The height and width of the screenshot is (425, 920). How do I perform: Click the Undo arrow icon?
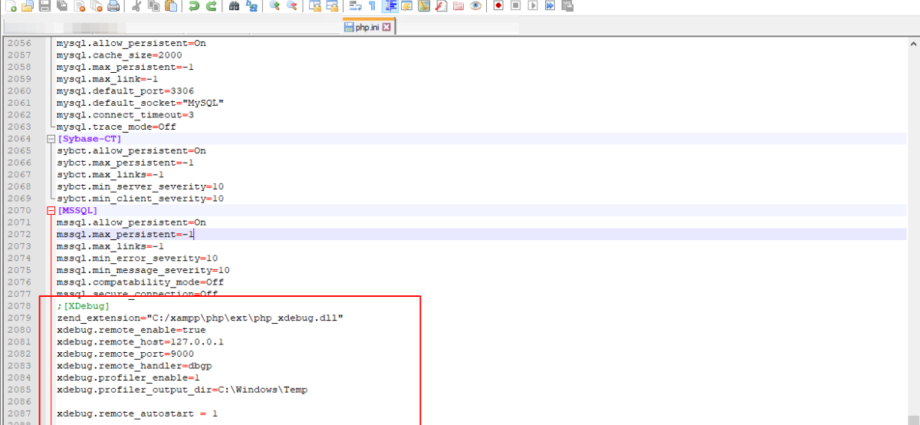[193, 6]
